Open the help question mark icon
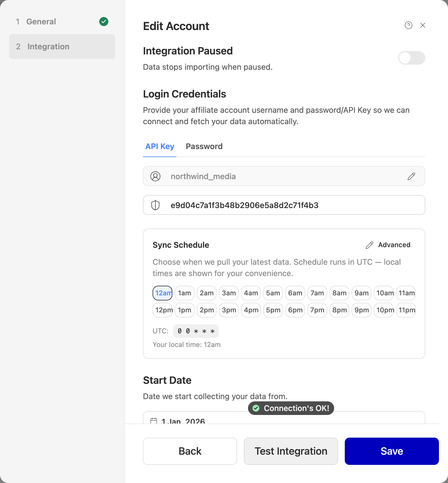448x483 pixels. pyautogui.click(x=408, y=25)
